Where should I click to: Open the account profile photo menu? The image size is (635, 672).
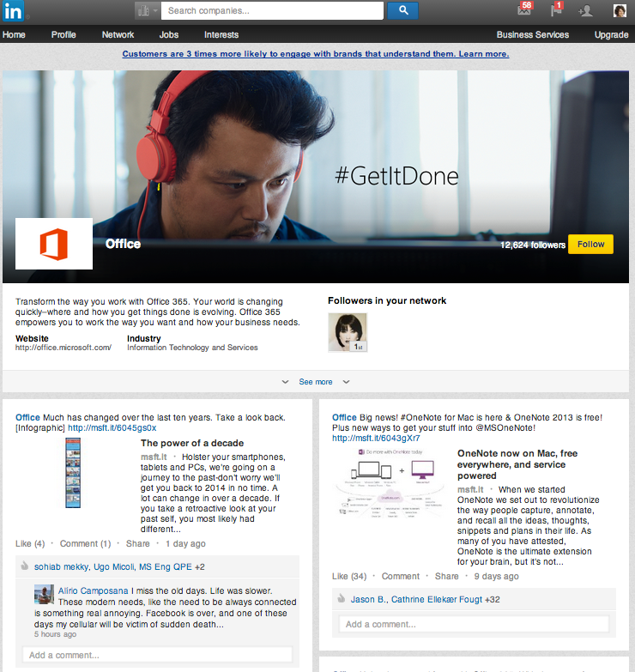(x=620, y=10)
